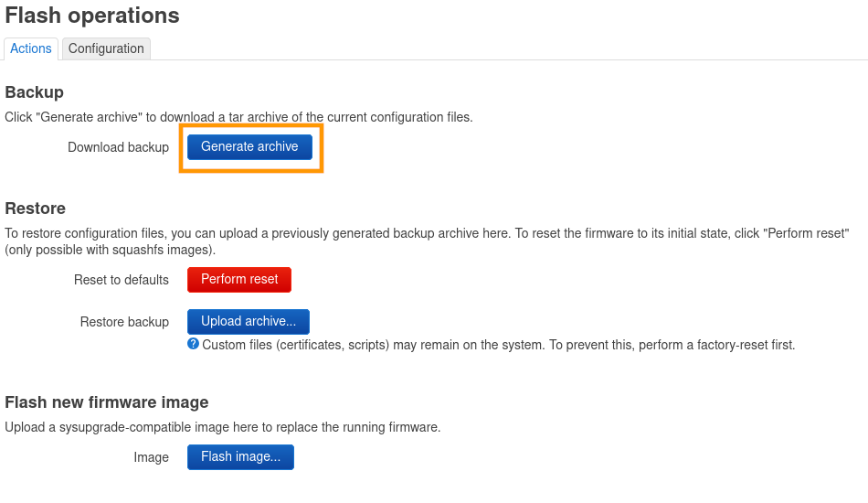Start the Flash image upload
Image resolution: width=868 pixels, height=503 pixels.
(x=240, y=456)
